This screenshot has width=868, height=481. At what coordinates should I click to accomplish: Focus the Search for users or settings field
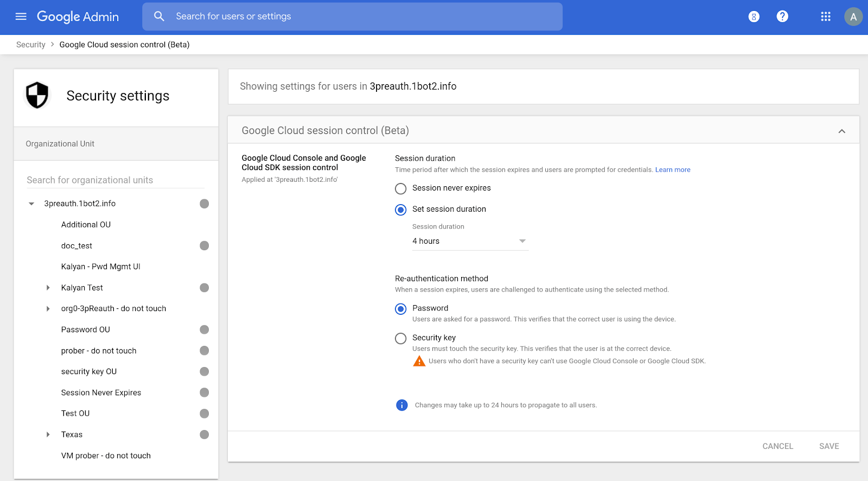coord(352,16)
